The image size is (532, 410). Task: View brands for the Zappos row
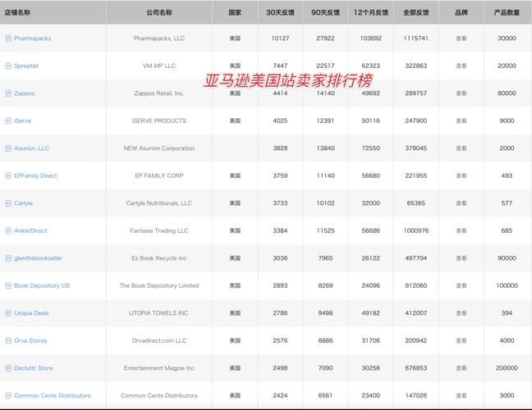point(461,93)
